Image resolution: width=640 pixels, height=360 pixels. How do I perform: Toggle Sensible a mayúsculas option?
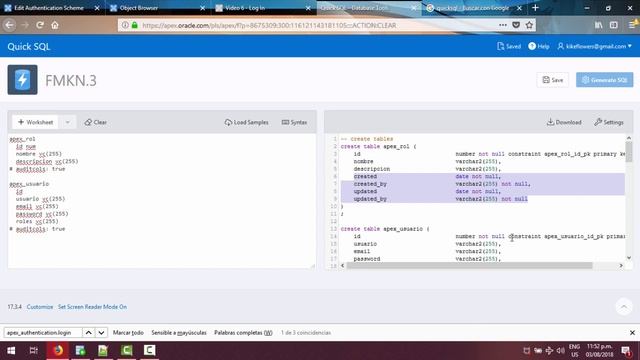179,333
